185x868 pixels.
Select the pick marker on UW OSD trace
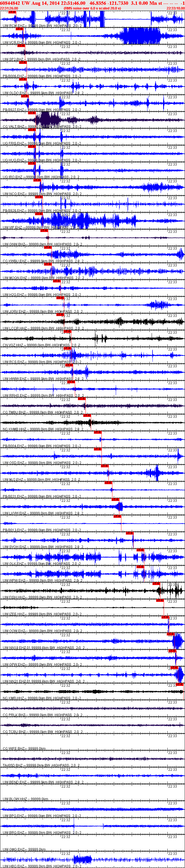tap(98, 449)
